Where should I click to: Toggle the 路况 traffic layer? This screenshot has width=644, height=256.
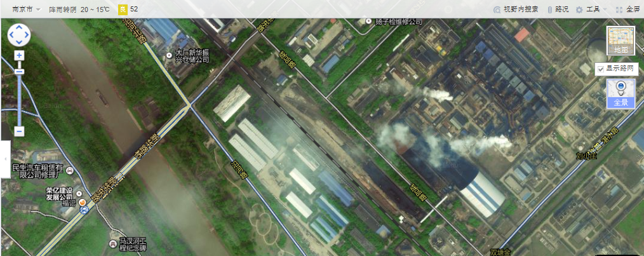558,10
